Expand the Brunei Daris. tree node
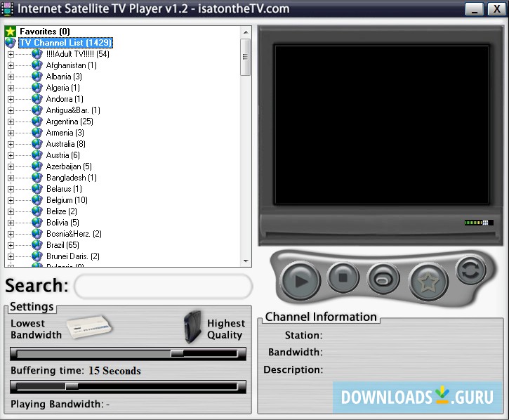The image size is (509, 420). [11, 256]
